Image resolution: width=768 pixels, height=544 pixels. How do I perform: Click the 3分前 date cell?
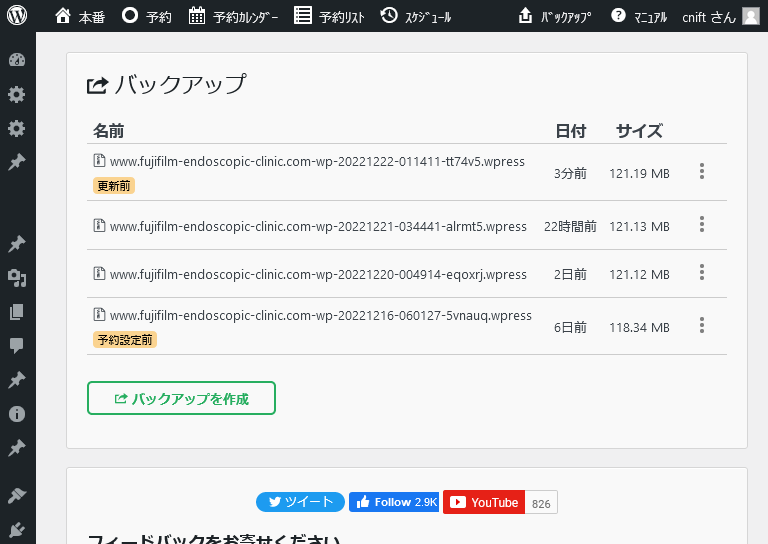[570, 173]
